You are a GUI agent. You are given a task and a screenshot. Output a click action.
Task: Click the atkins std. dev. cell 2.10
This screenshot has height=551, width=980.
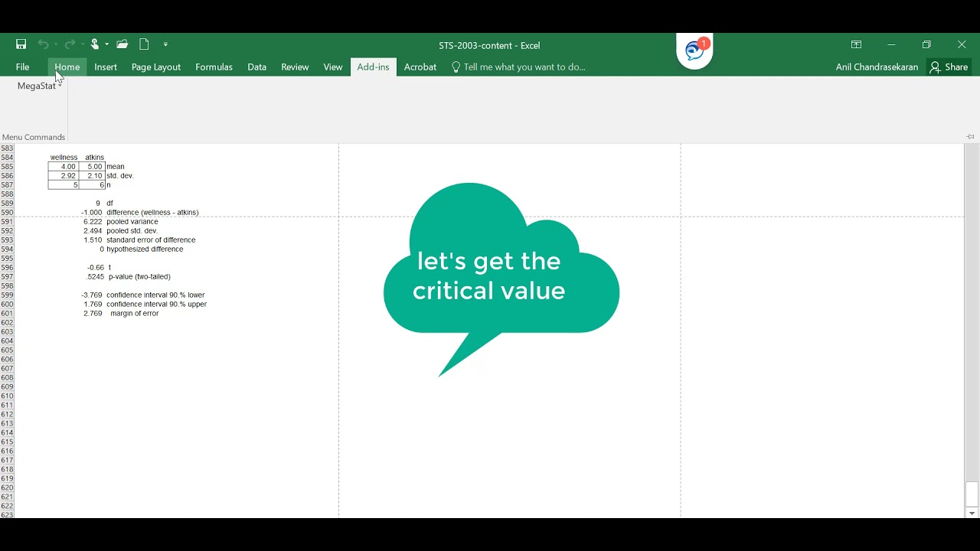[92, 175]
